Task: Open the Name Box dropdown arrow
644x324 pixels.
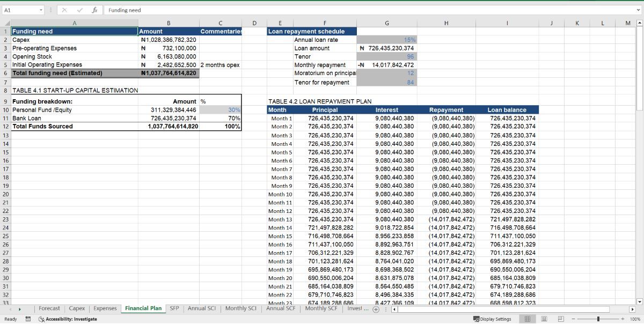Action: (x=41, y=10)
